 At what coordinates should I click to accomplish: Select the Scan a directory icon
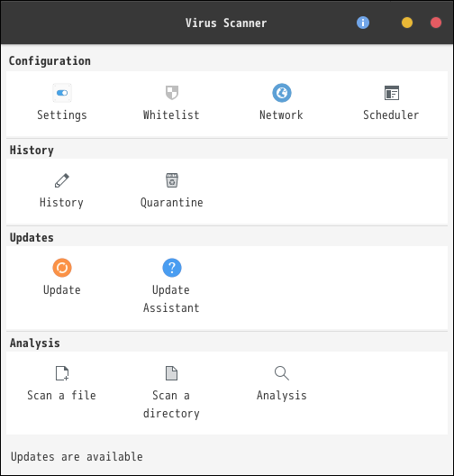coord(172,373)
